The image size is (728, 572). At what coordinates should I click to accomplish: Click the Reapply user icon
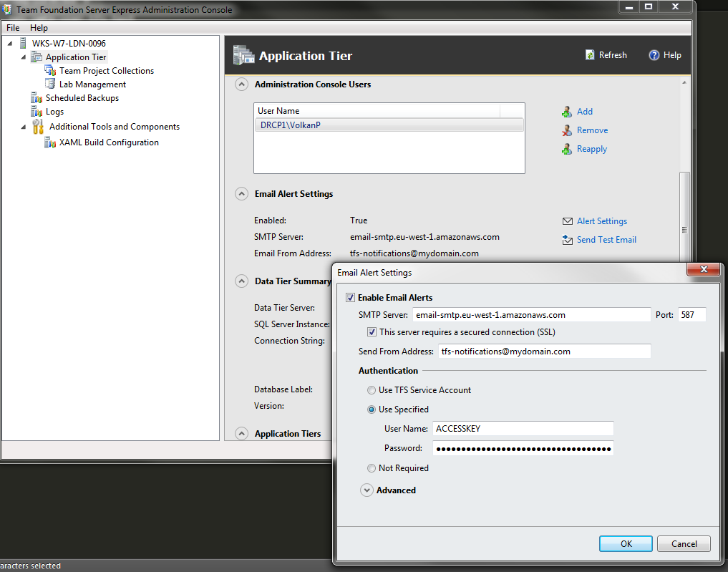(567, 149)
